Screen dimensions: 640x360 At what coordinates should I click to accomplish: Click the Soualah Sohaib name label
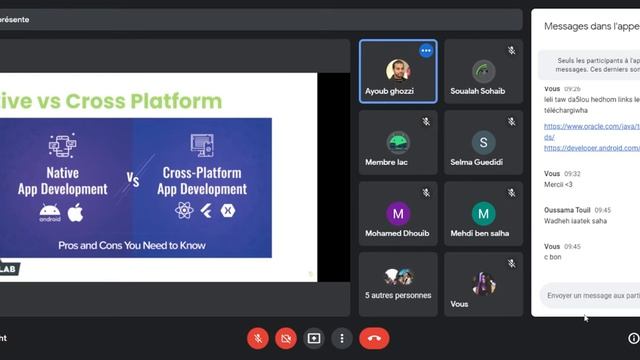tap(478, 91)
